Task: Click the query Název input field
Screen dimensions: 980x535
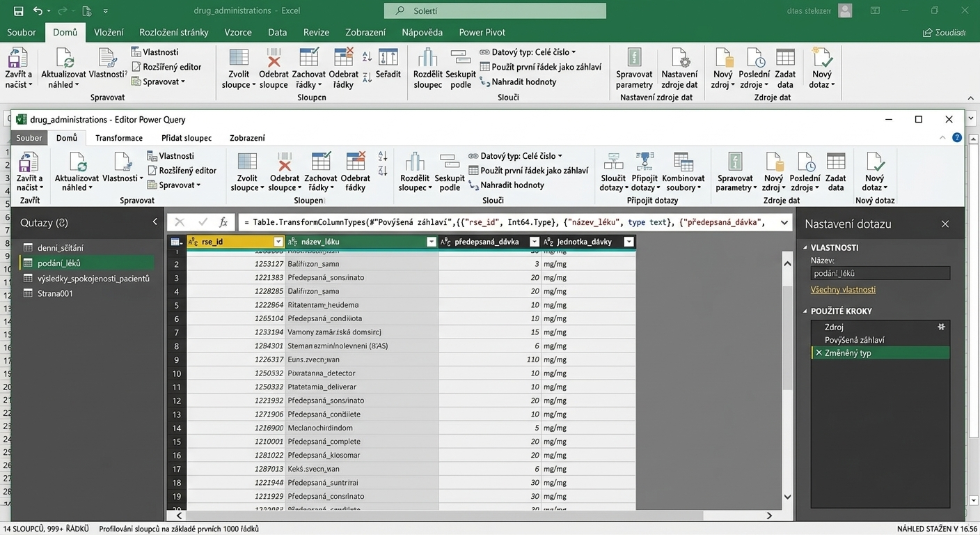Action: click(880, 274)
